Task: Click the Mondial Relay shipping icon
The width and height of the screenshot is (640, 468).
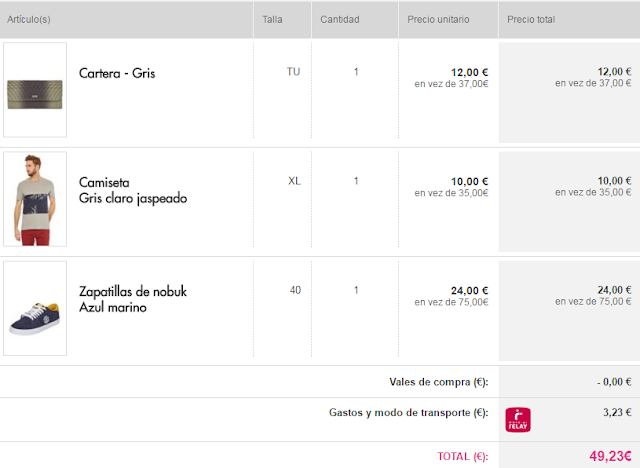Action: pos(518,418)
